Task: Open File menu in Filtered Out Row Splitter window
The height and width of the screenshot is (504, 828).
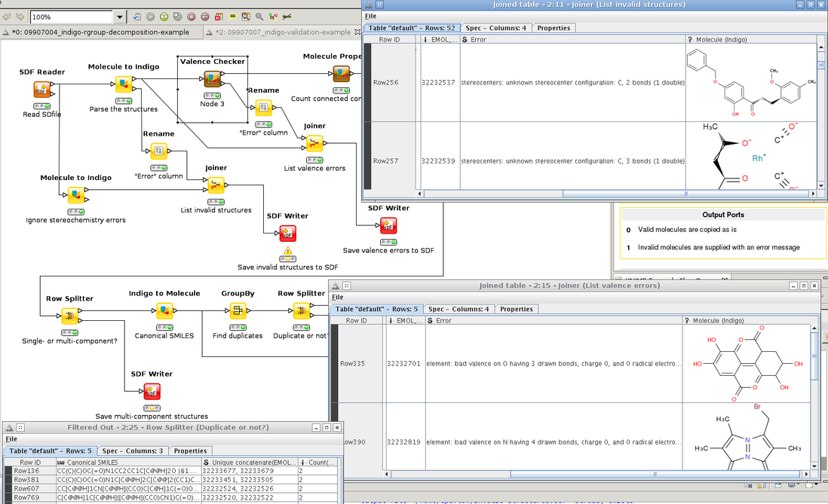Action: [11, 438]
